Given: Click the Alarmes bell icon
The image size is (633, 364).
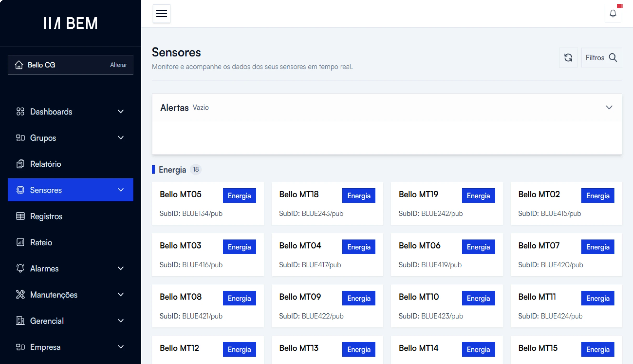Looking at the screenshot, I should point(20,268).
